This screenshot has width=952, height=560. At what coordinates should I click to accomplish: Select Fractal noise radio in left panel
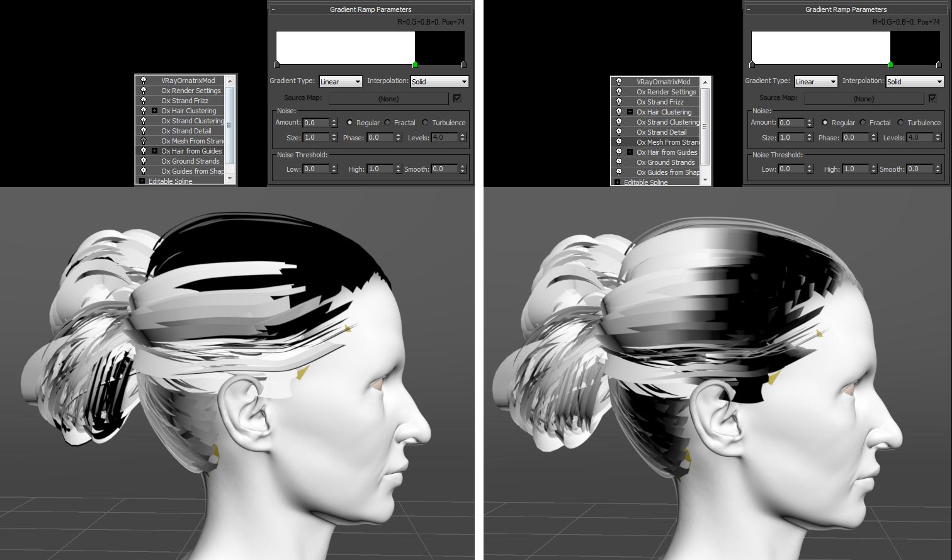[388, 123]
